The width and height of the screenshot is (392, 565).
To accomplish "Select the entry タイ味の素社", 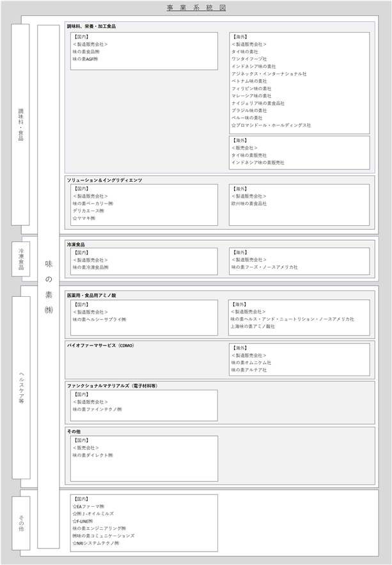I will click(x=245, y=52).
